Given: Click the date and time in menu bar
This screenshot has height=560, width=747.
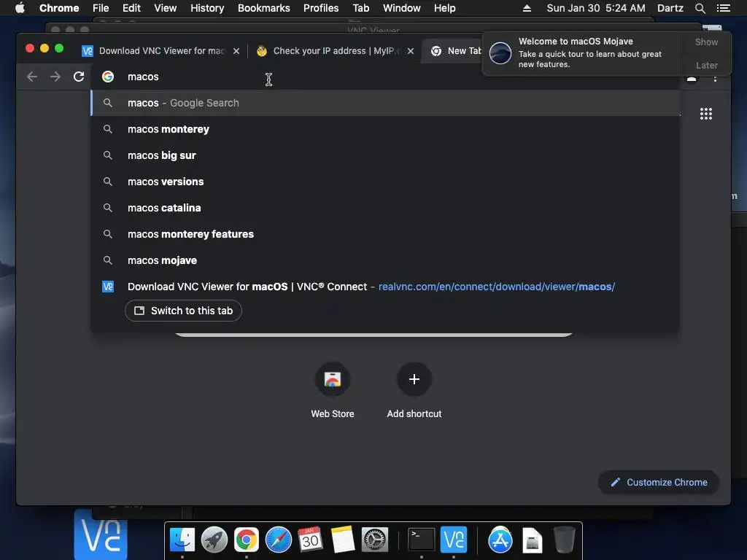Looking at the screenshot, I should [596, 8].
